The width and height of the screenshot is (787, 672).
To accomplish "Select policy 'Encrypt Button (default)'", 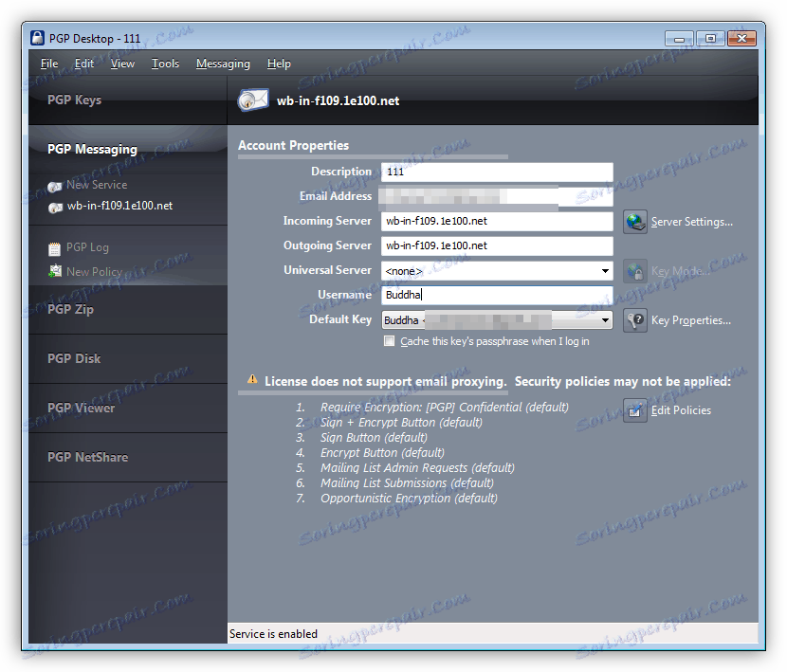I will pyautogui.click(x=382, y=453).
